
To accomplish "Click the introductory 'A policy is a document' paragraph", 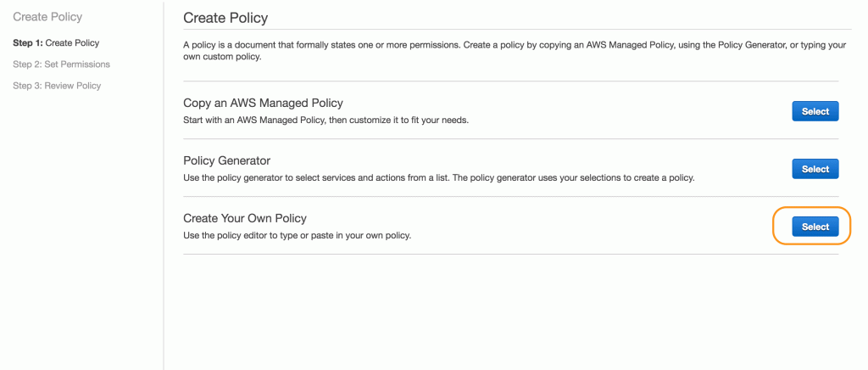I will (x=515, y=51).
